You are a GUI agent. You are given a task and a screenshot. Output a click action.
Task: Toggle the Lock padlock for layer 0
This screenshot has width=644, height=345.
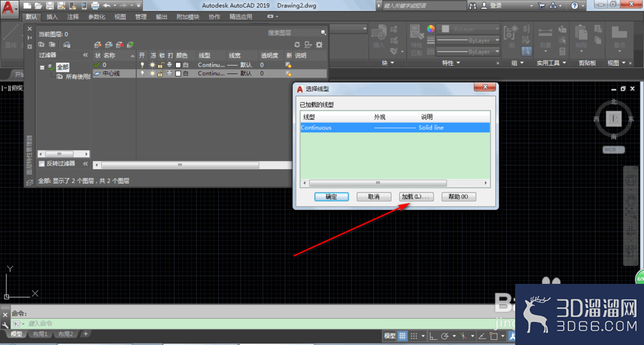[x=161, y=65]
